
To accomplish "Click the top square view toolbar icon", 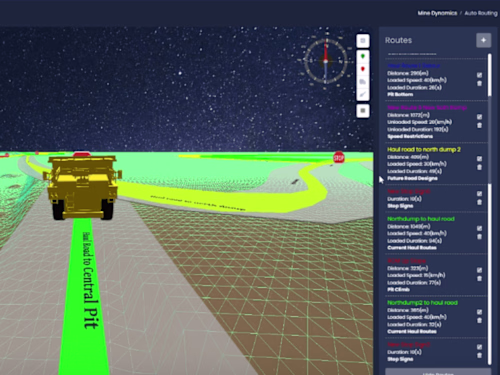I will (363, 41).
